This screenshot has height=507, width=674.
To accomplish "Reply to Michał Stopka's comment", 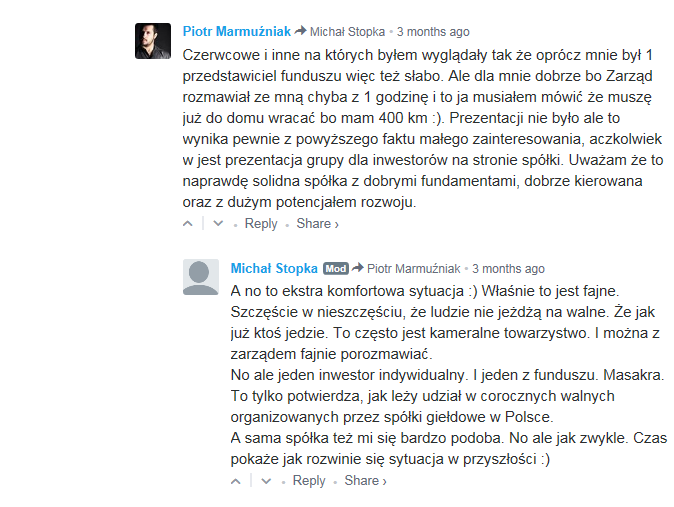I will (309, 481).
